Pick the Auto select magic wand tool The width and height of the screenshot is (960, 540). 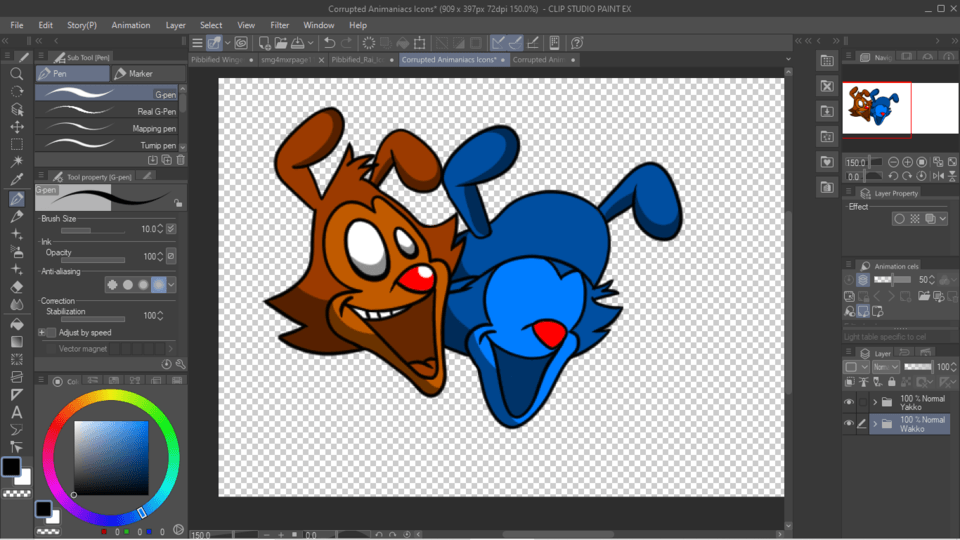pos(17,162)
